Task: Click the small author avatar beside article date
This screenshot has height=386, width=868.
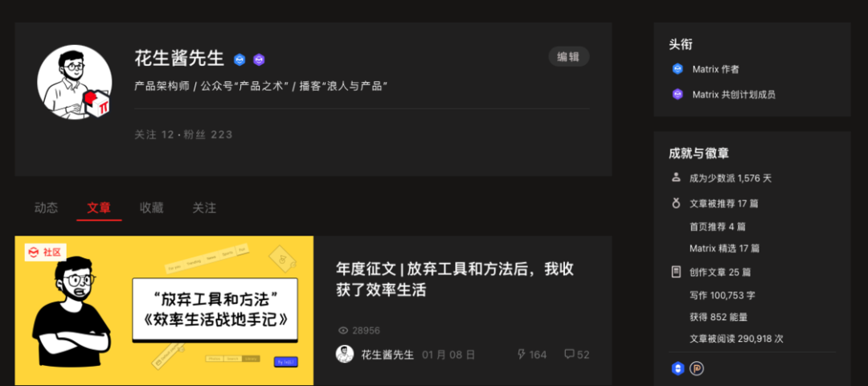Action: (x=345, y=354)
